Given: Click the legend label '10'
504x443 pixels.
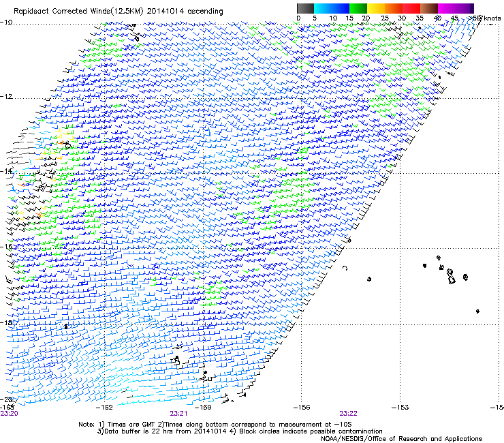Looking at the screenshot, I should coord(333,18).
